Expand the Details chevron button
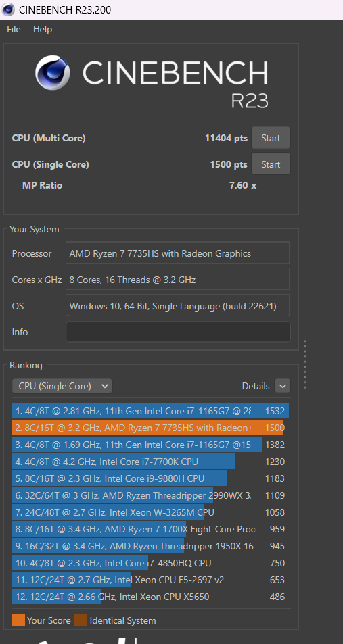Image resolution: width=343 pixels, height=644 pixels. (282, 386)
